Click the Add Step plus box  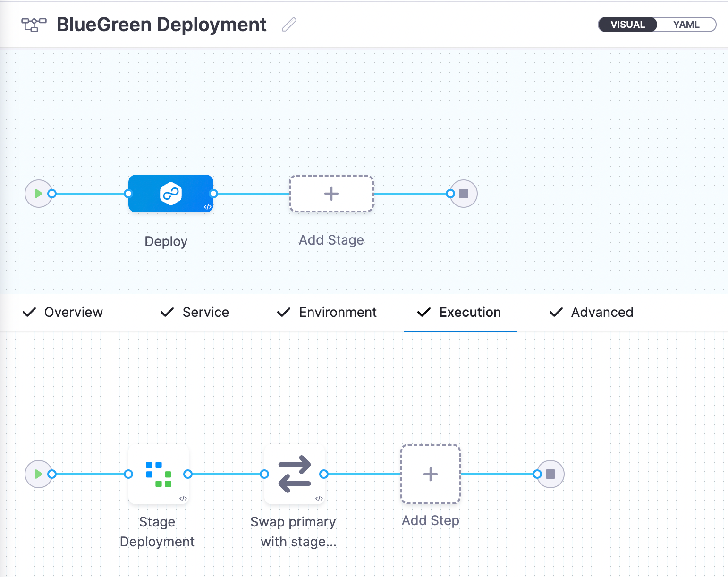pyautogui.click(x=431, y=474)
